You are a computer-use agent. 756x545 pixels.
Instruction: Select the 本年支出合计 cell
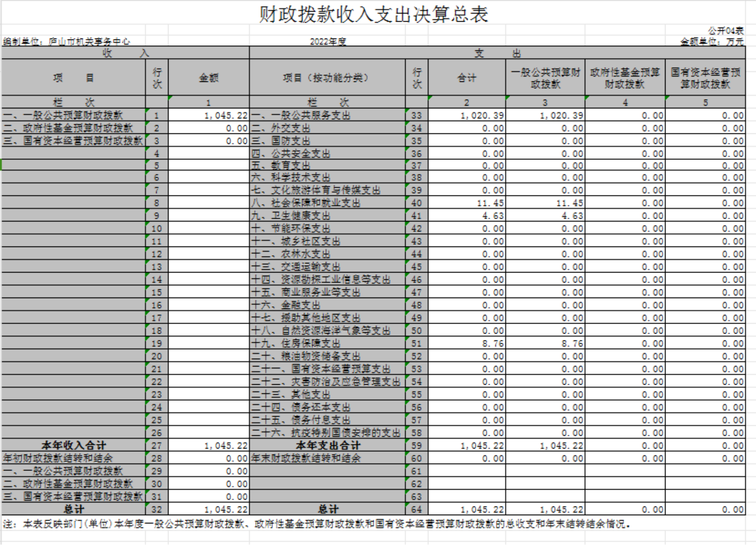tap(328, 445)
